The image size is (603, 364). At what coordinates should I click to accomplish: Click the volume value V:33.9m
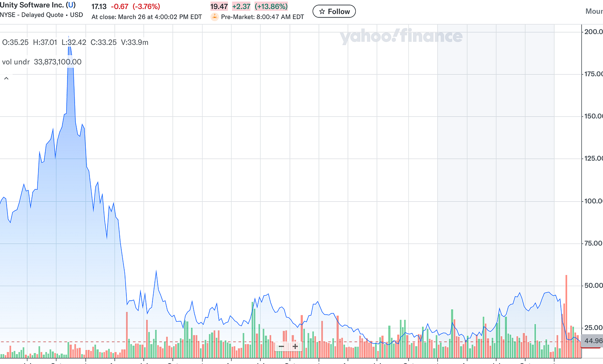pos(135,42)
